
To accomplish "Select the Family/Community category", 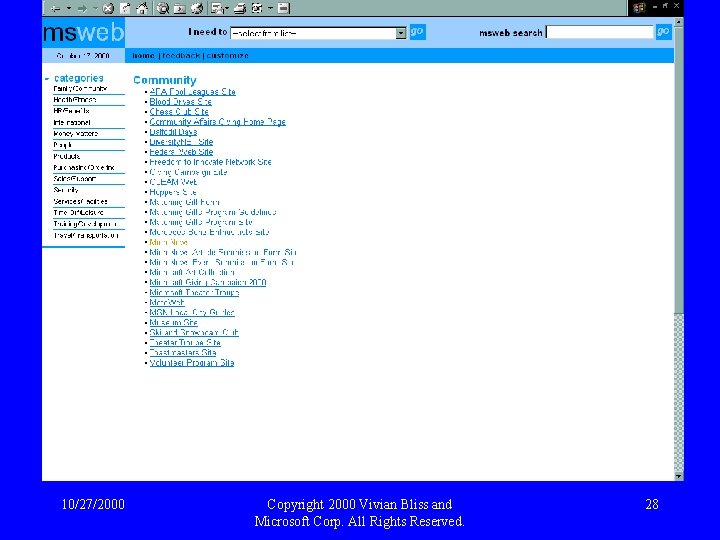I will click(x=80, y=89).
